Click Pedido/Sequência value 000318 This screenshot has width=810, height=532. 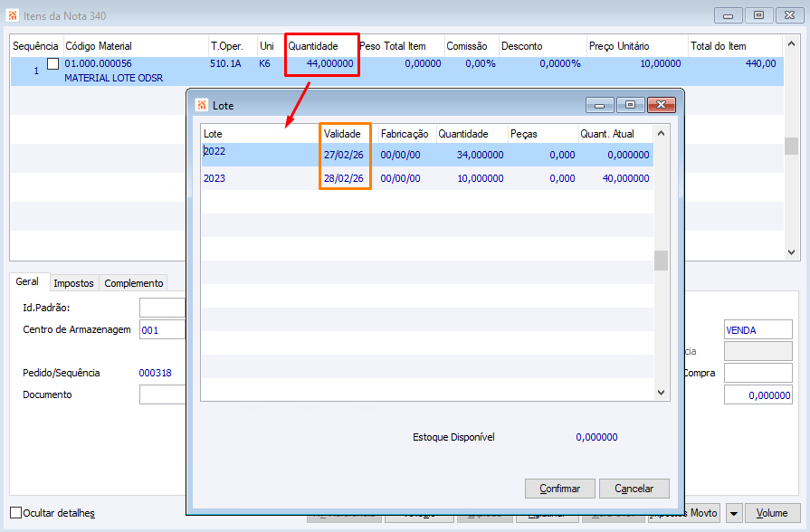155,373
